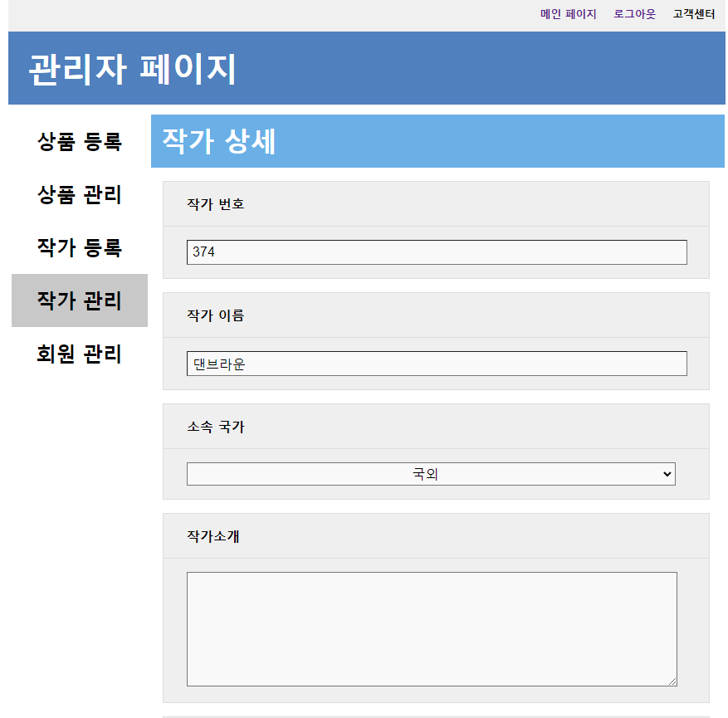Open the highlighted 작가 관리 menu item

(x=80, y=300)
